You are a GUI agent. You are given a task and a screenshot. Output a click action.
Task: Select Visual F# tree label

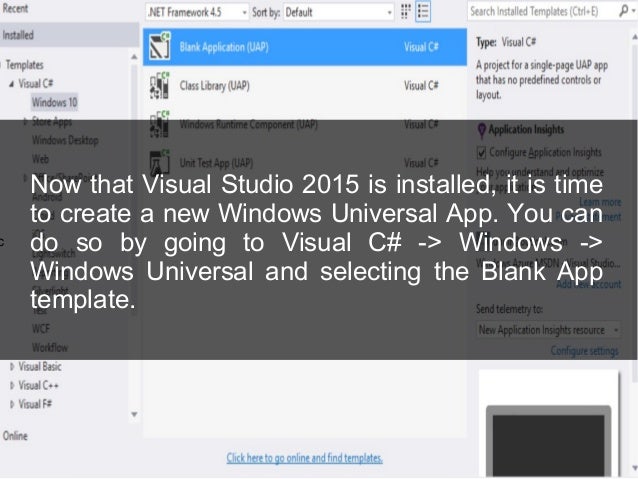point(35,404)
